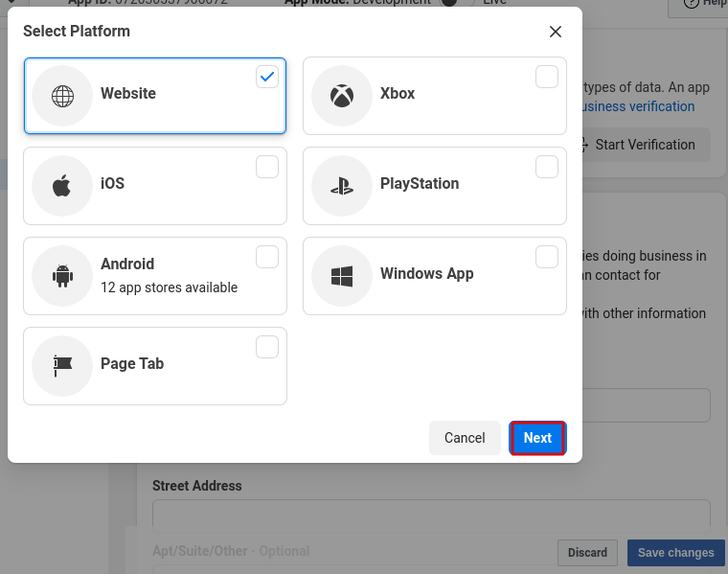Viewport: 728px width, 574px height.
Task: Click the Street Address input field
Action: (431, 516)
